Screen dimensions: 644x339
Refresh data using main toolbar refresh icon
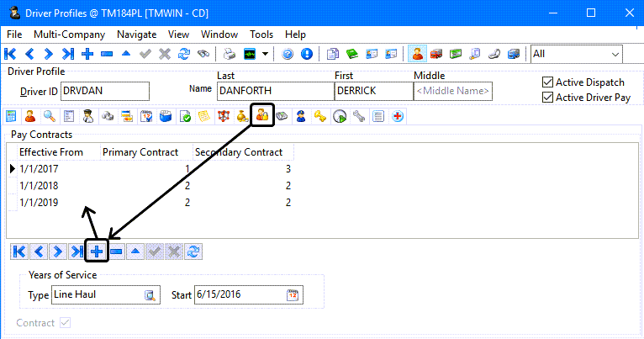[x=183, y=54]
